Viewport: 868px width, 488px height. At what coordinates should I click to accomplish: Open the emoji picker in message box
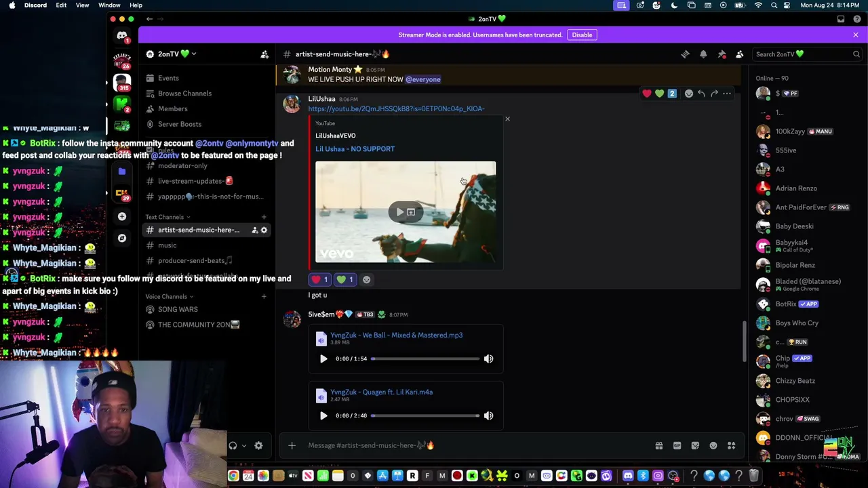(x=713, y=445)
